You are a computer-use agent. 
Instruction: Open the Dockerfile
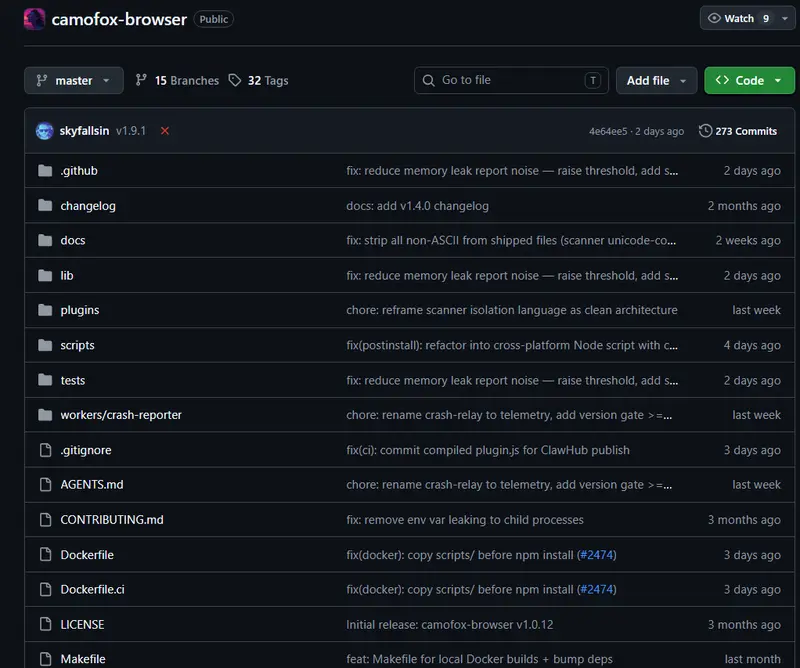point(87,555)
